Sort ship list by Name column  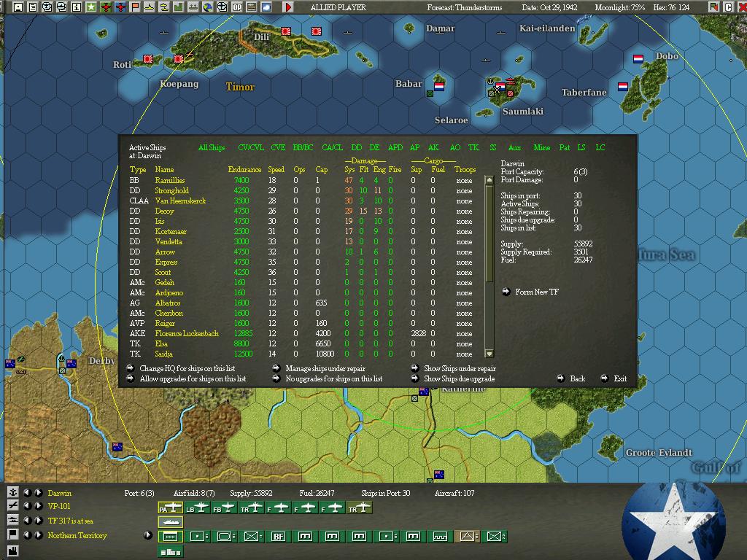click(164, 169)
